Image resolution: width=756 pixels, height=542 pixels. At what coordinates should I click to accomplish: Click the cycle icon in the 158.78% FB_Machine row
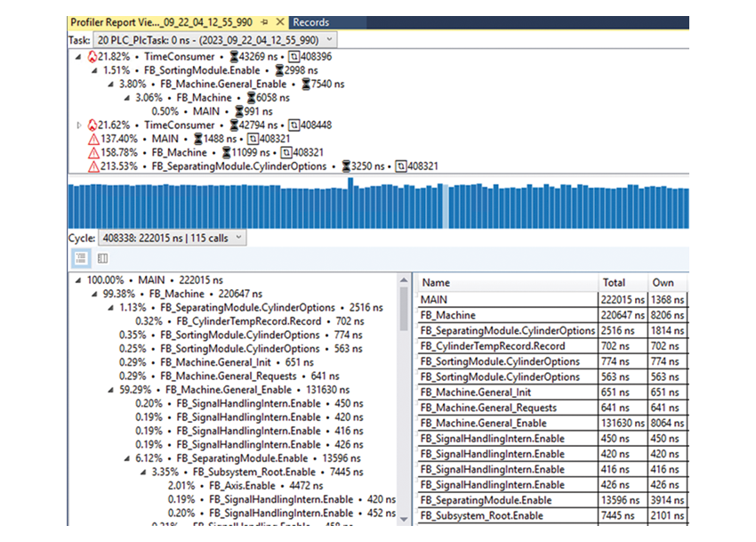point(286,153)
